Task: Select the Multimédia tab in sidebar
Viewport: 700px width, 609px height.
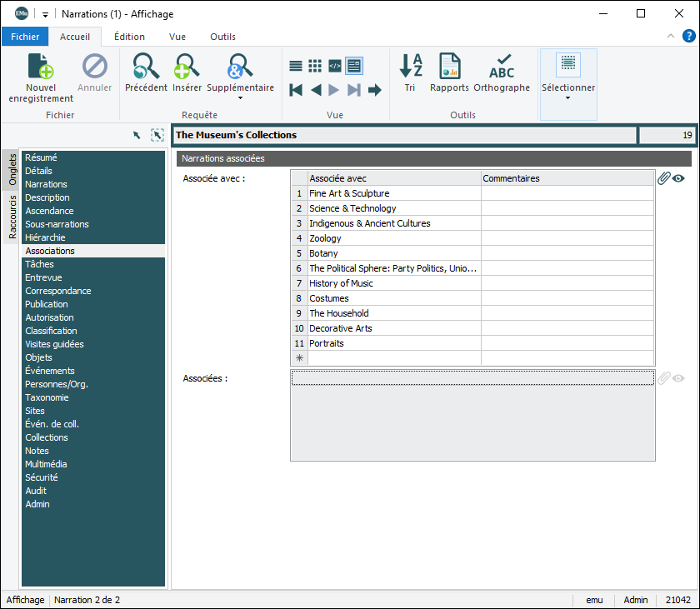Action: [46, 464]
